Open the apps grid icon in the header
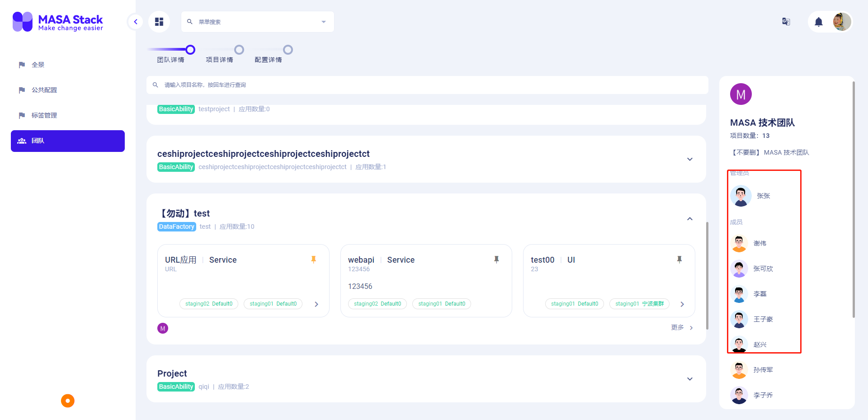Image resolution: width=868 pixels, height=420 pixels. pos(159,21)
